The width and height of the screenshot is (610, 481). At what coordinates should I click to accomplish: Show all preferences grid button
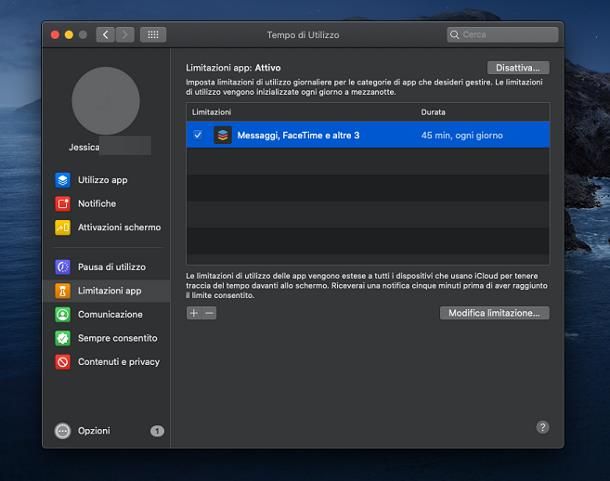pyautogui.click(x=153, y=35)
